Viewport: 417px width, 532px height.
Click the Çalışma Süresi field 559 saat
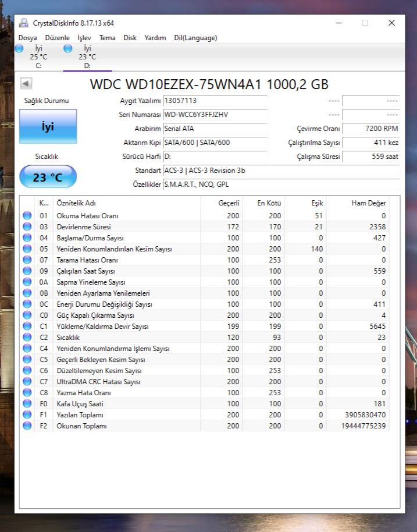(371, 157)
